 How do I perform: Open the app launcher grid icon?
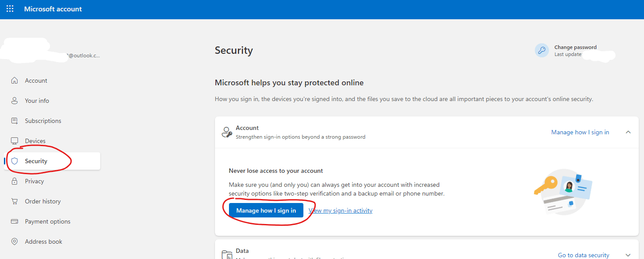click(10, 8)
